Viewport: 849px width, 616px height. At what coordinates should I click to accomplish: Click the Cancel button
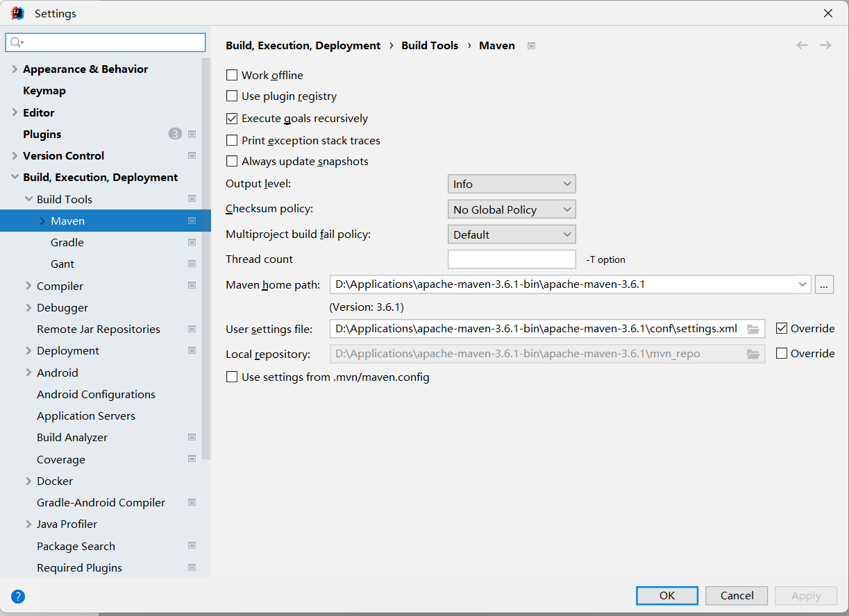(737, 595)
